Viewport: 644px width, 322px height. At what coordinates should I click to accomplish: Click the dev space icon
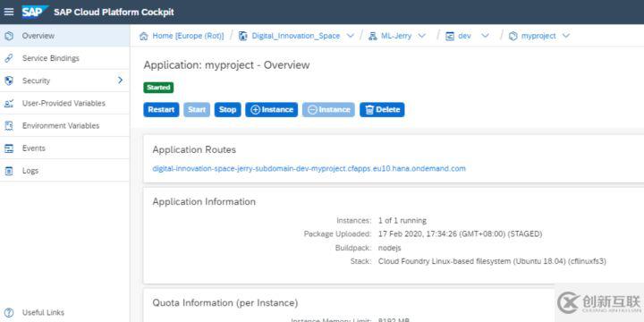coord(450,36)
